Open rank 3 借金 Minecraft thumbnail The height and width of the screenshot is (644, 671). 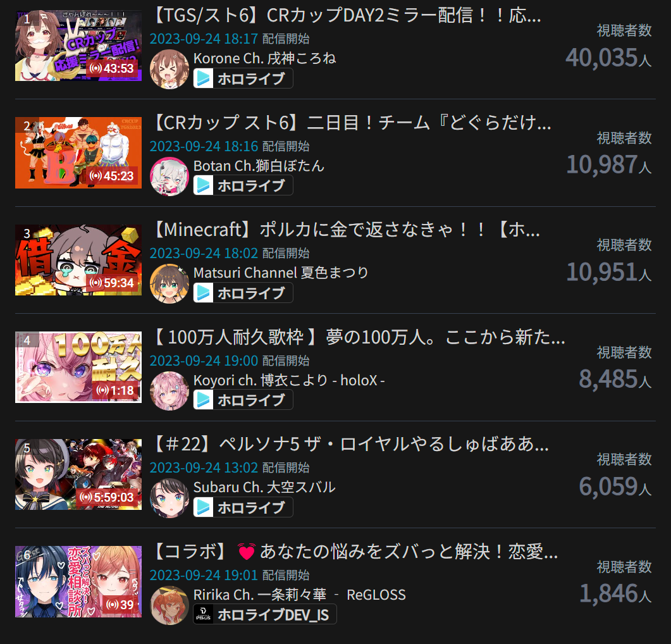[x=78, y=260]
